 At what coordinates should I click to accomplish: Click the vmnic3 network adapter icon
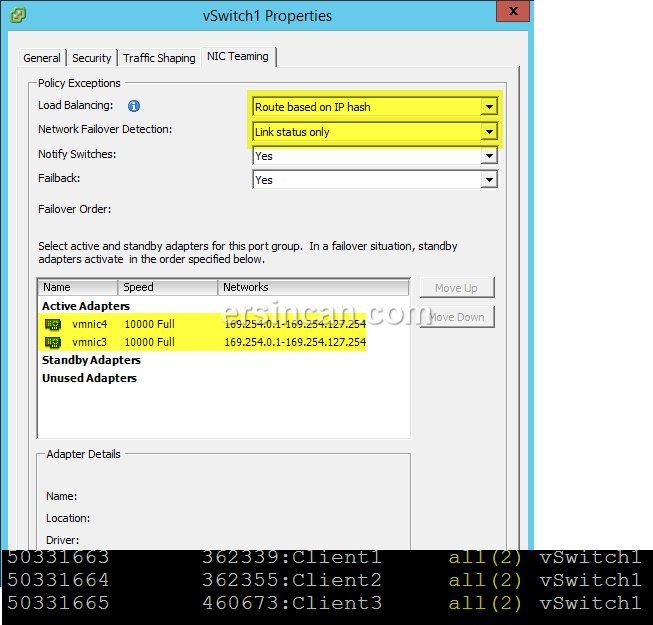click(x=53, y=342)
